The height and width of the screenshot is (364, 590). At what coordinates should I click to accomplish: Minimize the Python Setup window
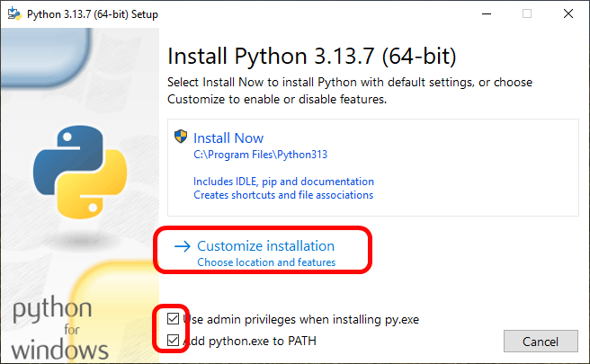[486, 13]
